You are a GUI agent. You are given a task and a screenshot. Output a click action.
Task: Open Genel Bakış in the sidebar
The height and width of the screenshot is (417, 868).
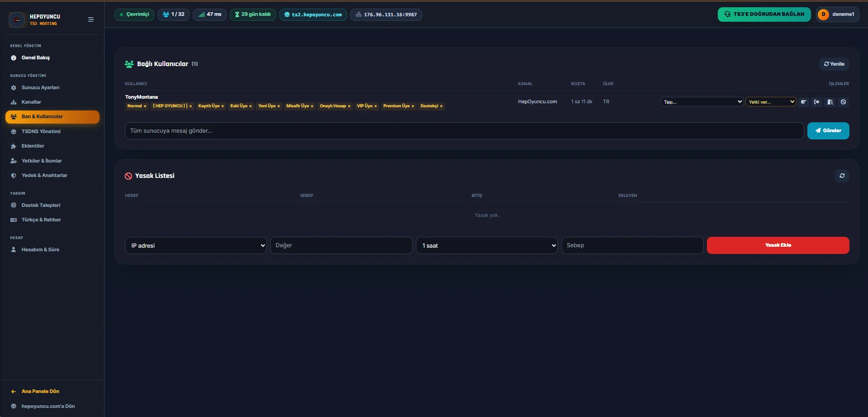pyautogui.click(x=52, y=58)
